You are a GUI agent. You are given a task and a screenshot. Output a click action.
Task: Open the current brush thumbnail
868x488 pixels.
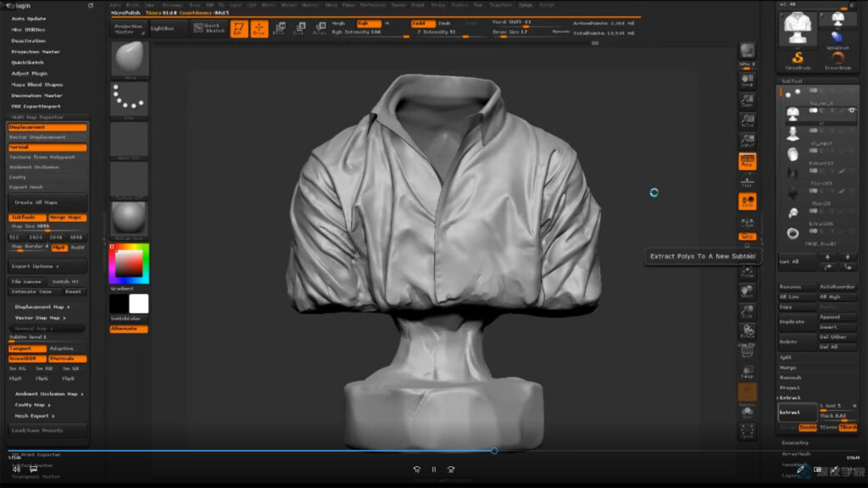[130, 59]
